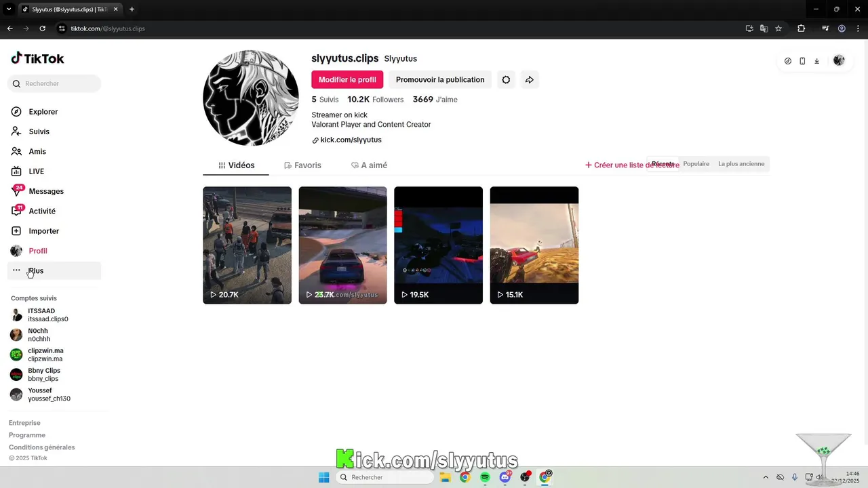Show hidden system tray icons
The width and height of the screenshot is (868, 488).
[766, 477]
